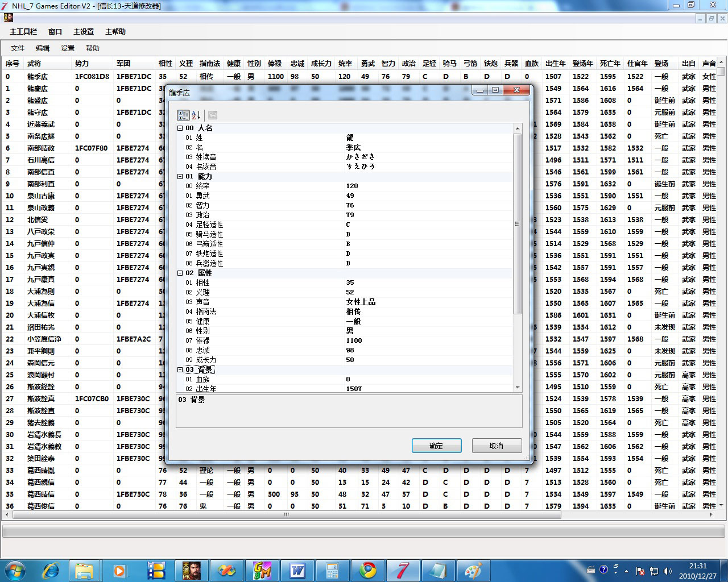The height and width of the screenshot is (582, 728).
Task: Click the Property Pages toolbar icon
Action: [x=213, y=115]
